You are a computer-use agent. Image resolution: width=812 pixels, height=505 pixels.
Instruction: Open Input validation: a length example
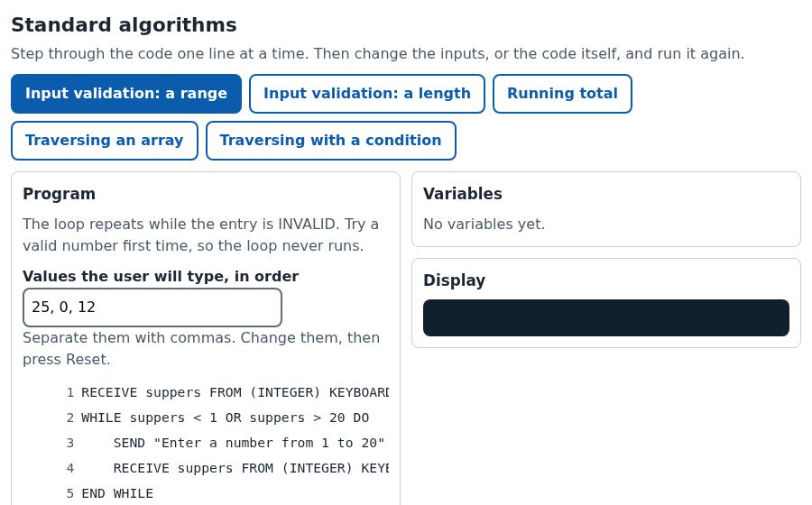pos(366,94)
